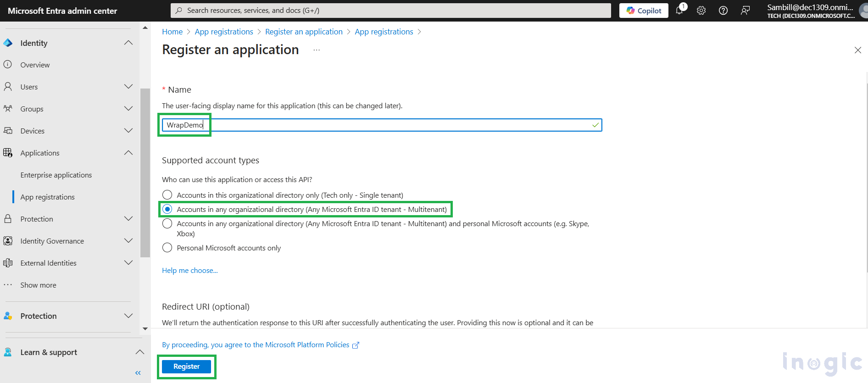The image size is (868, 383).
Task: Collapse the Applications menu chevron
Action: click(x=128, y=153)
